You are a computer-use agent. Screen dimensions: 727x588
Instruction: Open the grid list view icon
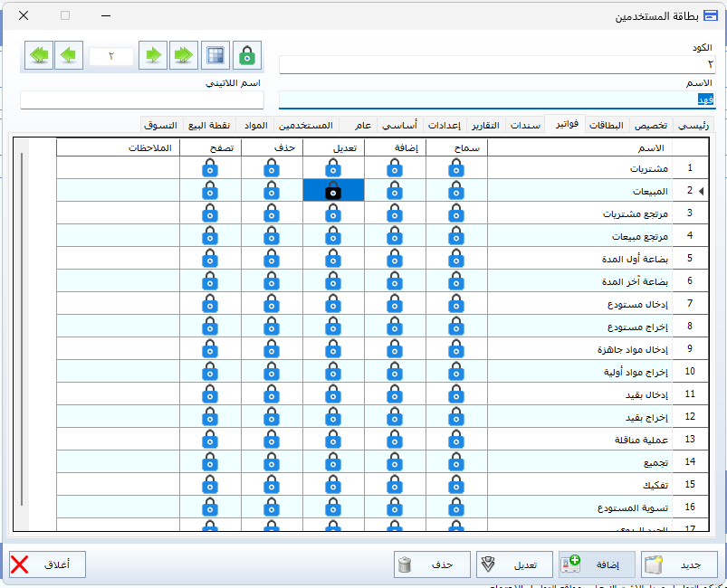[215, 55]
